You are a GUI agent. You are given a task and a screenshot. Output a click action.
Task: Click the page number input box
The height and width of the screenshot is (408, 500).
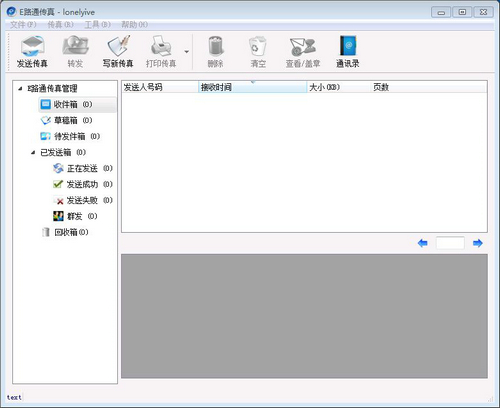coord(450,243)
